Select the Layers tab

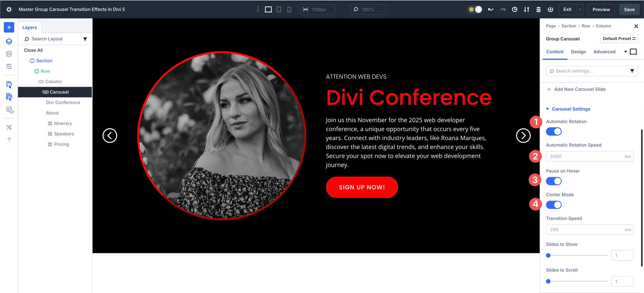(30, 28)
